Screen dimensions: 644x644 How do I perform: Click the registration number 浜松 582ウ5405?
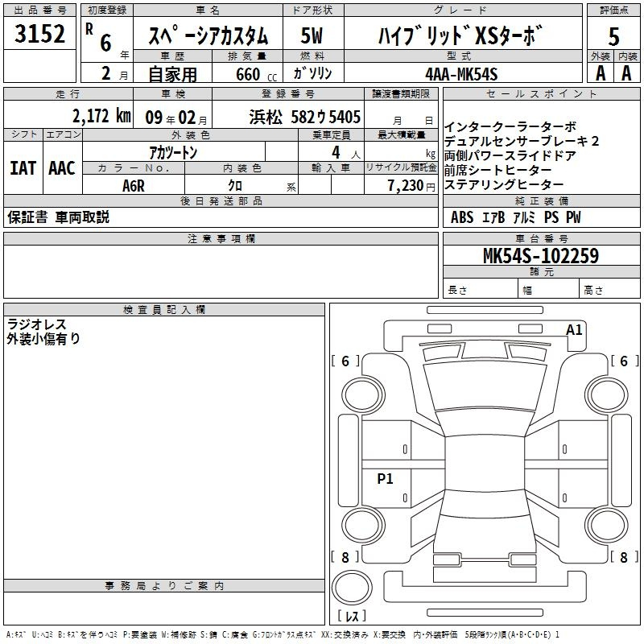click(304, 117)
